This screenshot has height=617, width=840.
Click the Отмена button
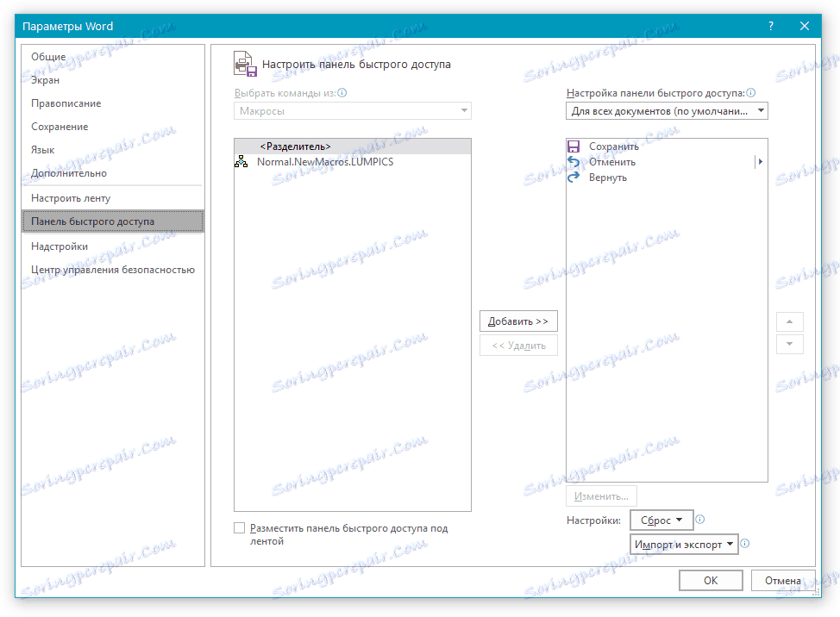tap(783, 581)
